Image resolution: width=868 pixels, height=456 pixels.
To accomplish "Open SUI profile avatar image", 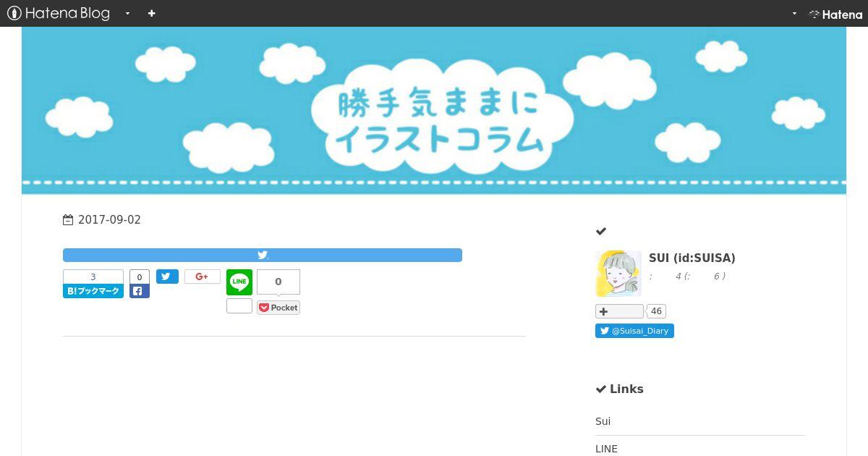I will tap(618, 274).
